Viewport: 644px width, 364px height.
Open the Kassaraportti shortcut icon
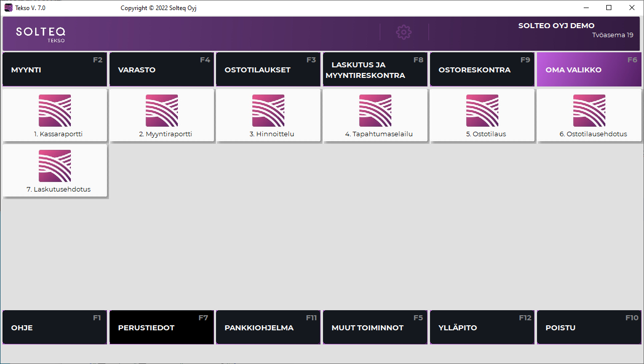[x=55, y=111]
